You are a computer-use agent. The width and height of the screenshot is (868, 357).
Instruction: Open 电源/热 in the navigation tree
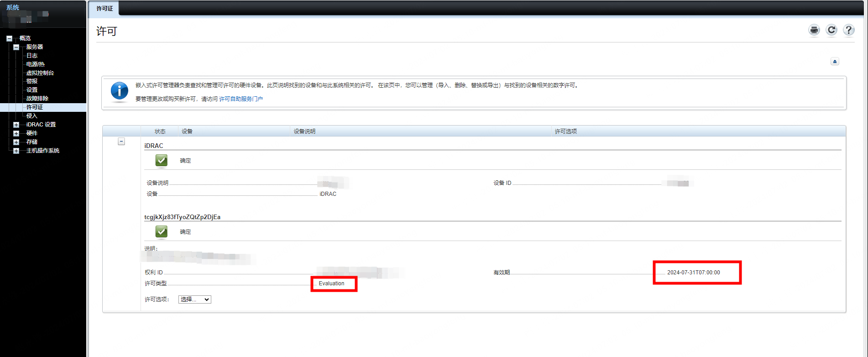coord(36,64)
